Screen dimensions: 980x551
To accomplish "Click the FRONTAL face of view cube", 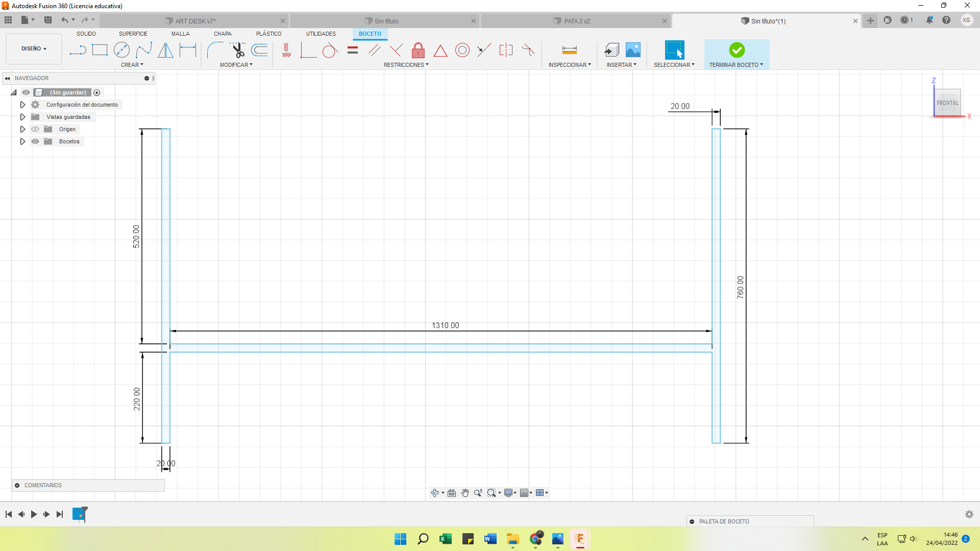I will click(x=947, y=103).
